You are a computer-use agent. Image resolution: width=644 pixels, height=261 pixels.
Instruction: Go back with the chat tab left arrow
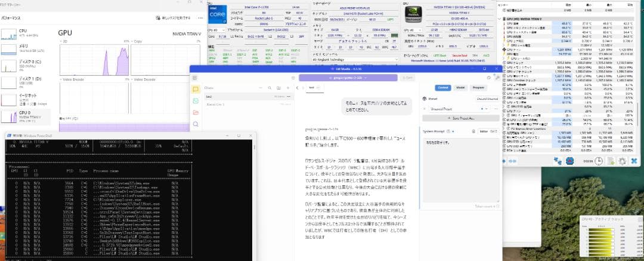tap(298, 88)
